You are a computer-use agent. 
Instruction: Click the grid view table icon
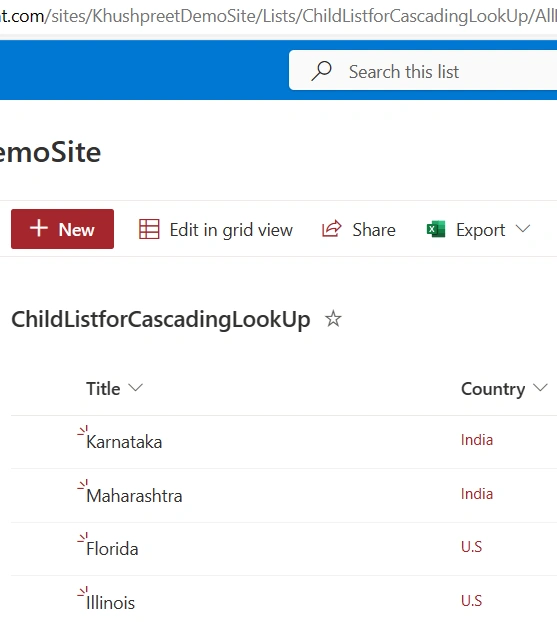click(149, 229)
